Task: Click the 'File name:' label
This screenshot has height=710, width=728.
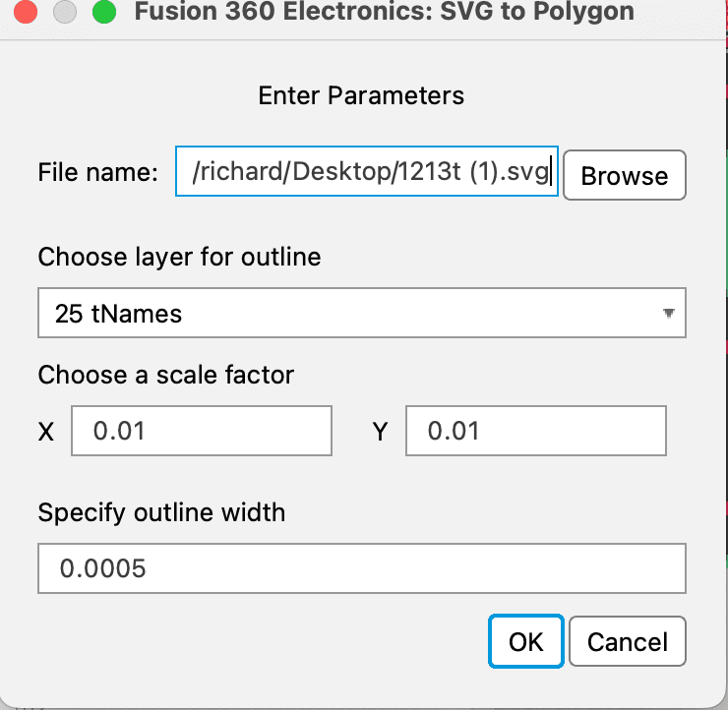Action: [98, 172]
